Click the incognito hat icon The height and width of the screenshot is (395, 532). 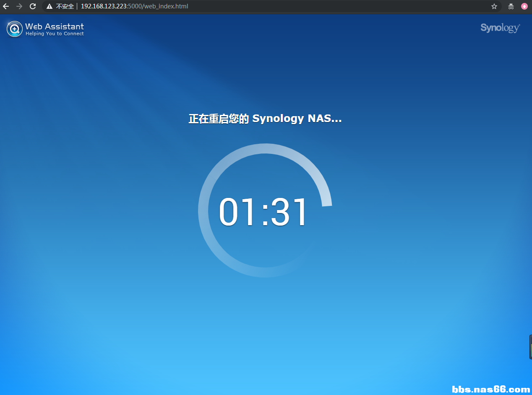[511, 6]
